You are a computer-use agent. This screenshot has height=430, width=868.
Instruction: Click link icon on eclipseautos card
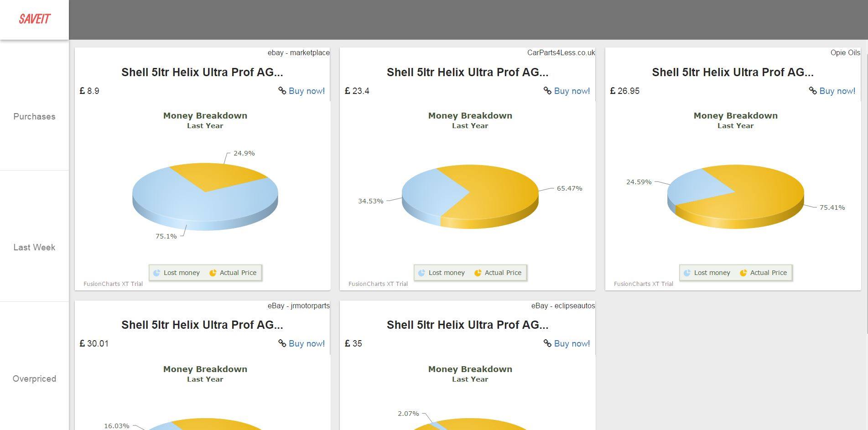[x=548, y=343]
